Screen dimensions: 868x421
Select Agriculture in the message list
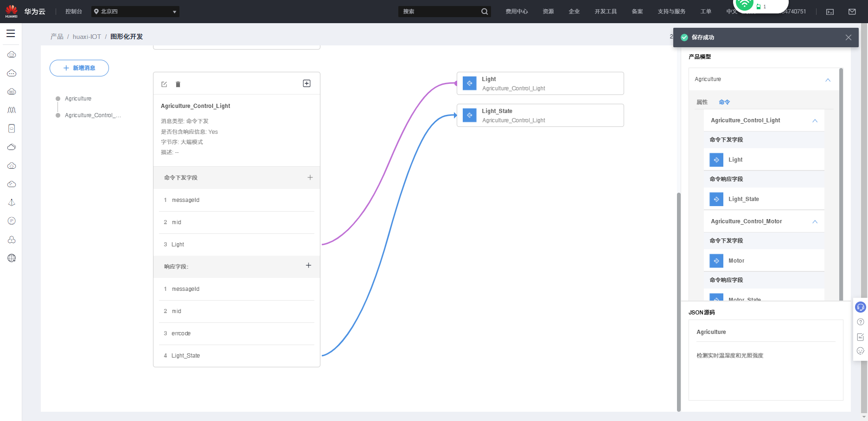pos(78,99)
